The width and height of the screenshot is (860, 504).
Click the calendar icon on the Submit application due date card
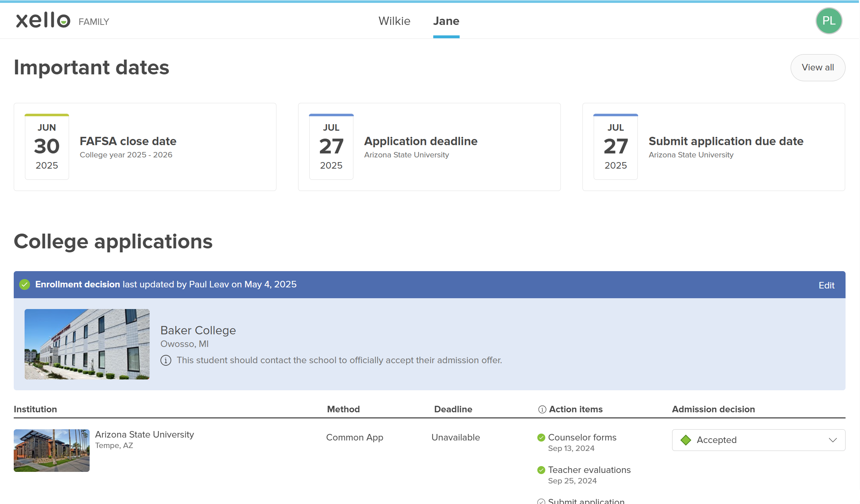point(616,147)
